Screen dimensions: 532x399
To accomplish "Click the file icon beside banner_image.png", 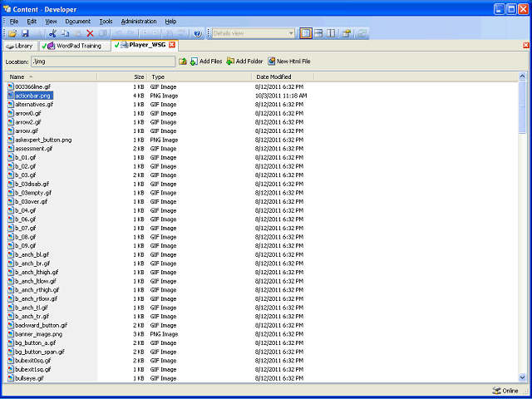I will 11,334.
